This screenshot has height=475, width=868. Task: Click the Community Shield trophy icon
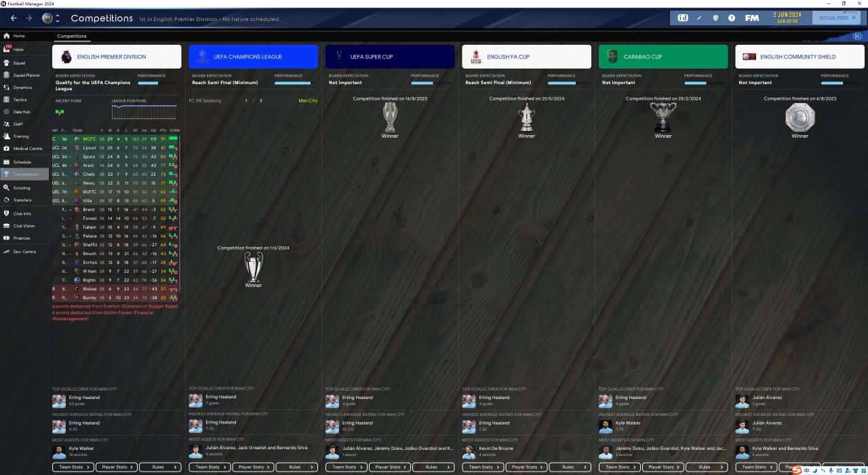(x=800, y=117)
